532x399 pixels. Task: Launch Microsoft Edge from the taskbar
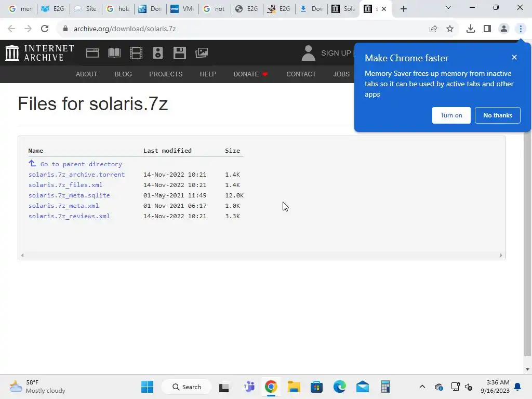340,387
